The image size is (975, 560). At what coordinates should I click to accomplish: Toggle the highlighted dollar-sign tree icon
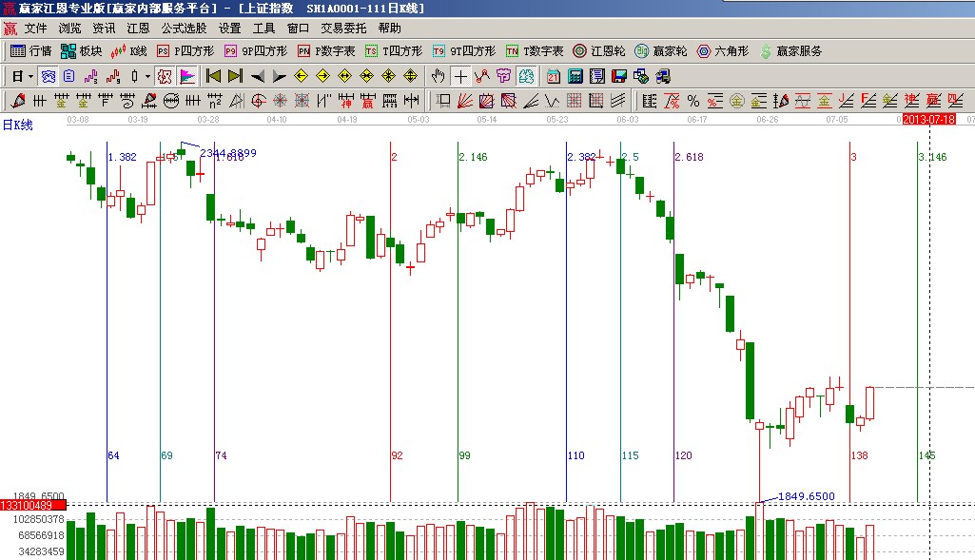click(528, 76)
